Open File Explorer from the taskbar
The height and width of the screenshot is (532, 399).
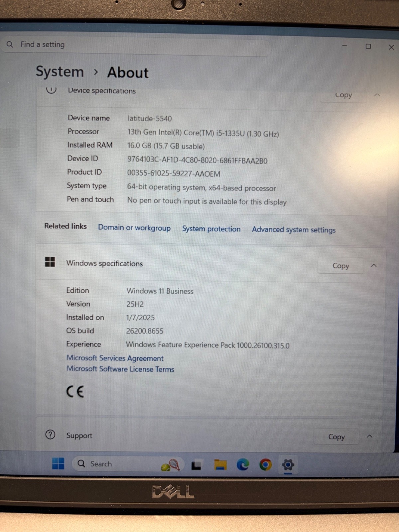220,465
